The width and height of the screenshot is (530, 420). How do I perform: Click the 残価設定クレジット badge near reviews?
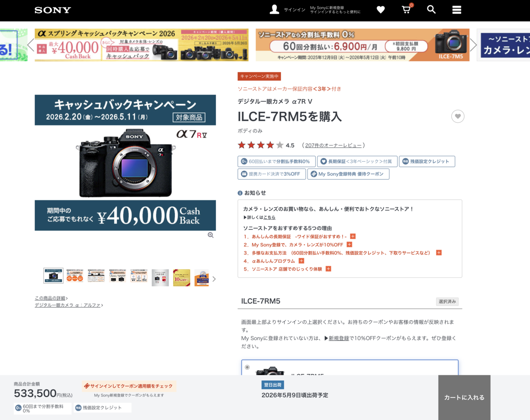pos(427,162)
